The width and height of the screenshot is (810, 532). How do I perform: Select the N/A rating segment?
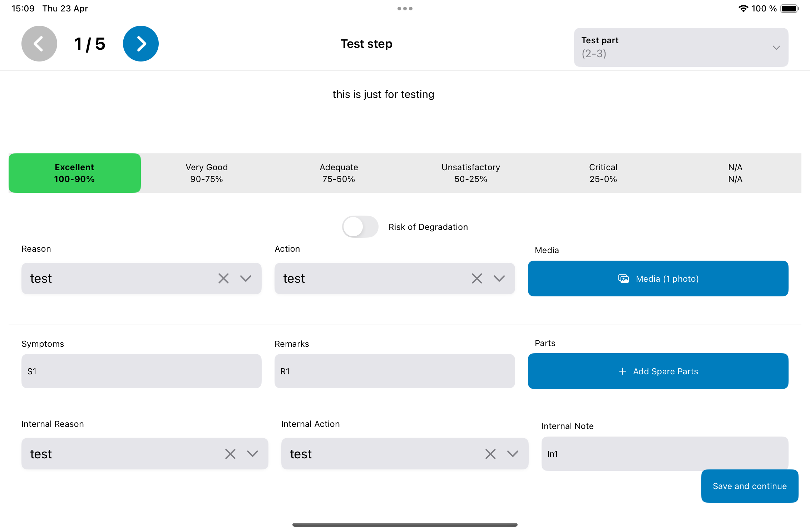pos(735,173)
